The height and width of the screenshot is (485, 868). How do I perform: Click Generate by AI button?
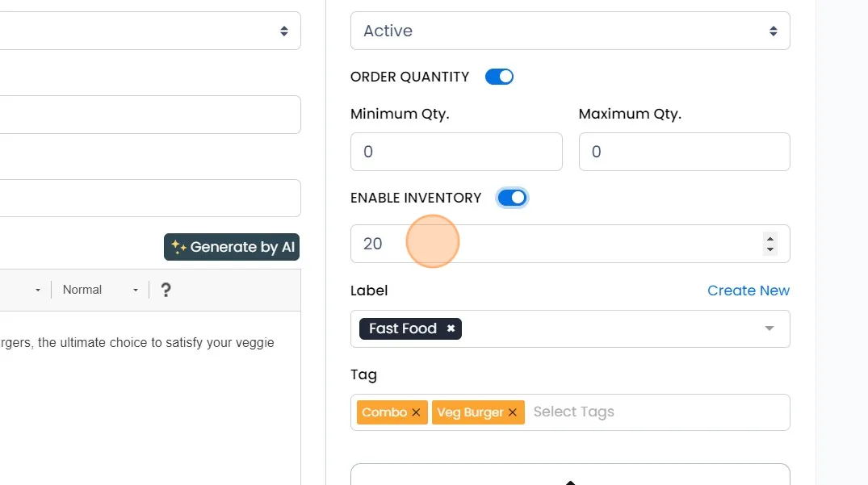[232, 248]
